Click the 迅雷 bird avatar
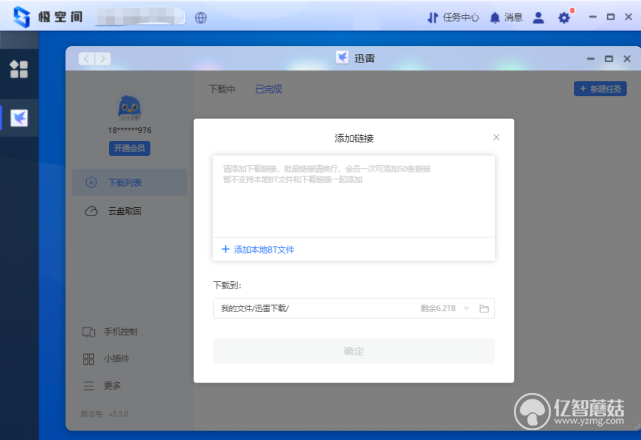 (130, 108)
